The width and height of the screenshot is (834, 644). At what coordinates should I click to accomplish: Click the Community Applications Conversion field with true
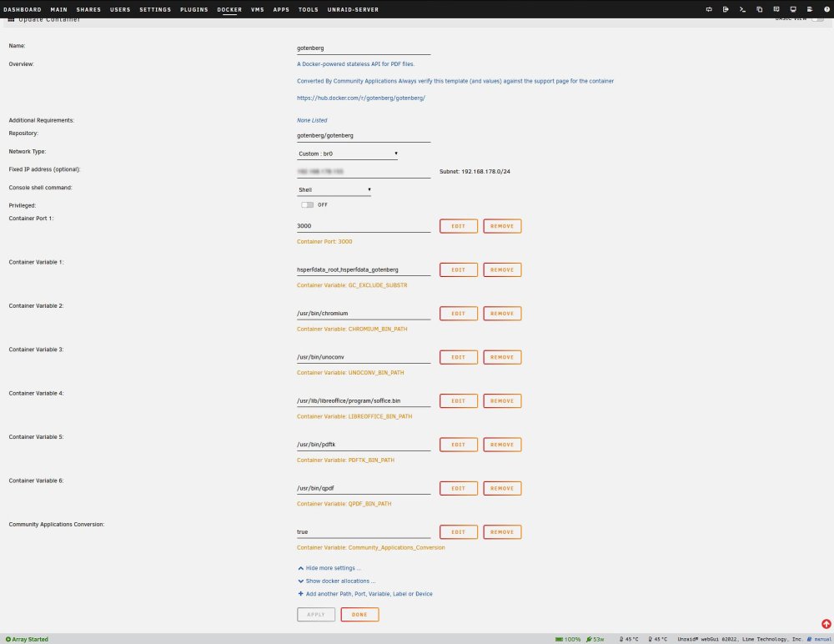(364, 531)
